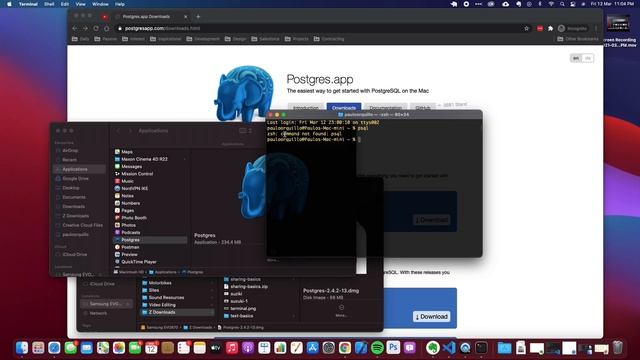Open the Documentation page tab
This screenshot has width=640, height=360.
pyautogui.click(x=385, y=107)
